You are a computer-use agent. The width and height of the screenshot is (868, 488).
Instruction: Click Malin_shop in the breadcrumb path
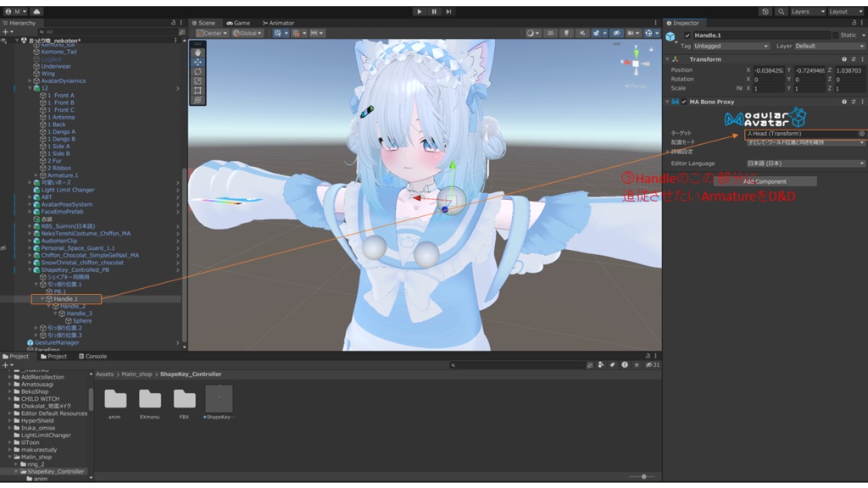(136, 374)
